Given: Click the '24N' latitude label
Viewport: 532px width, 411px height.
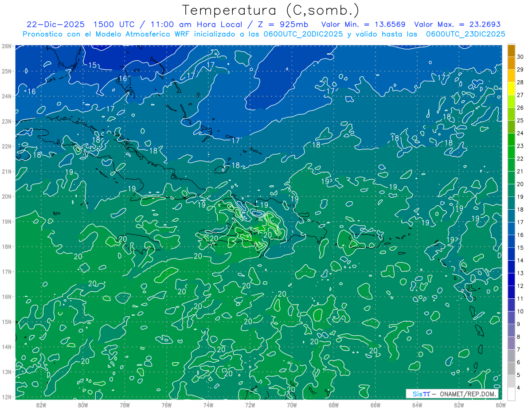Looking at the screenshot, I should [x=6, y=96].
